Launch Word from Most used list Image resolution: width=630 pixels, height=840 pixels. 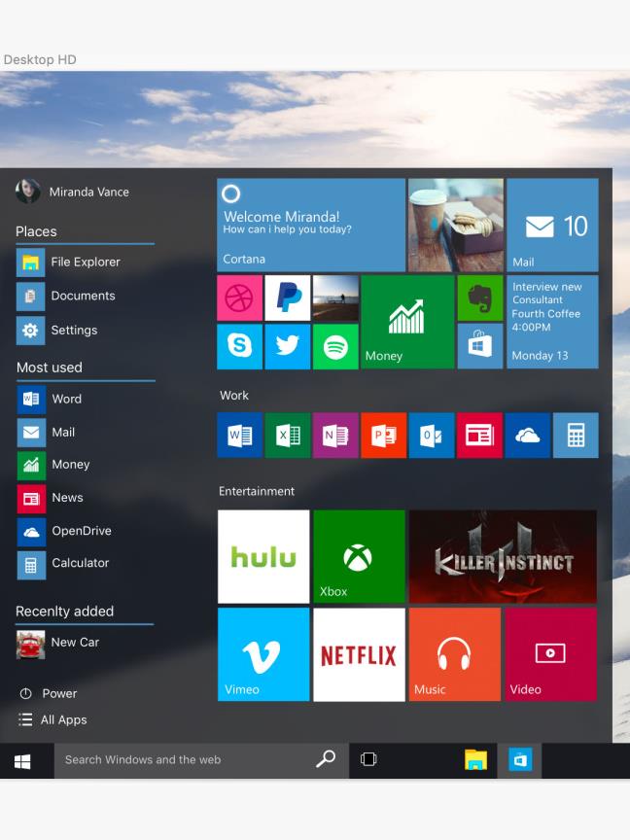point(50,400)
